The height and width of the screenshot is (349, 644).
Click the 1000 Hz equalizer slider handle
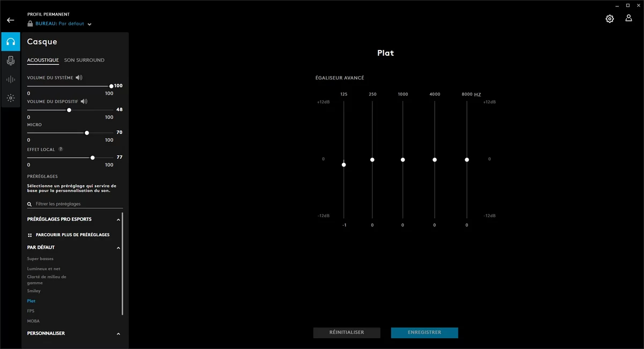click(x=402, y=159)
